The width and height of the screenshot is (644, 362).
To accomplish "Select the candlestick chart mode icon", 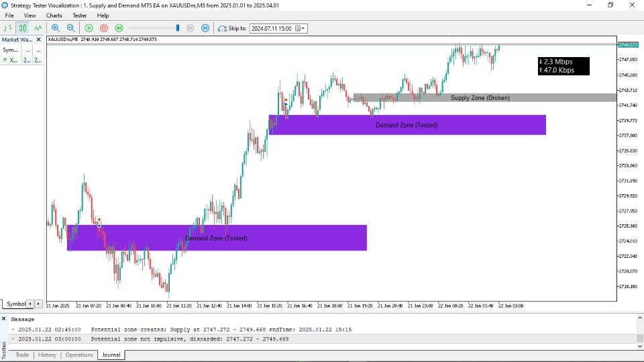I will pyautogui.click(x=23, y=28).
